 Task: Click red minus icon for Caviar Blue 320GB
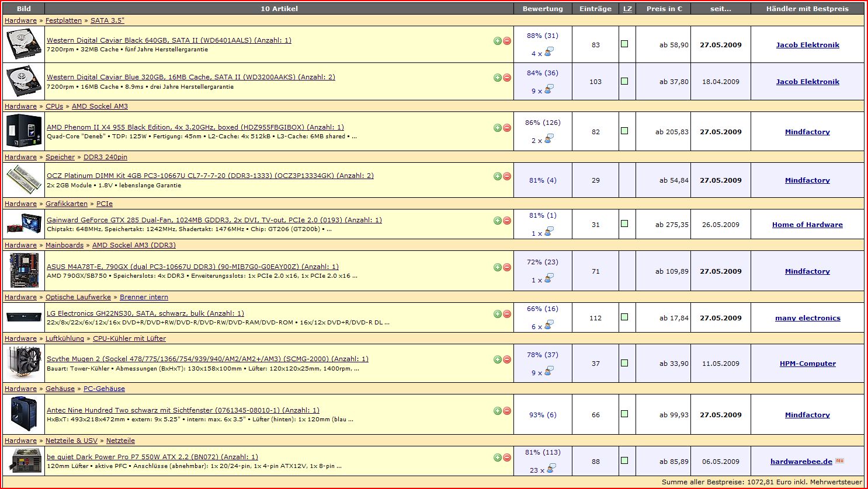click(507, 78)
